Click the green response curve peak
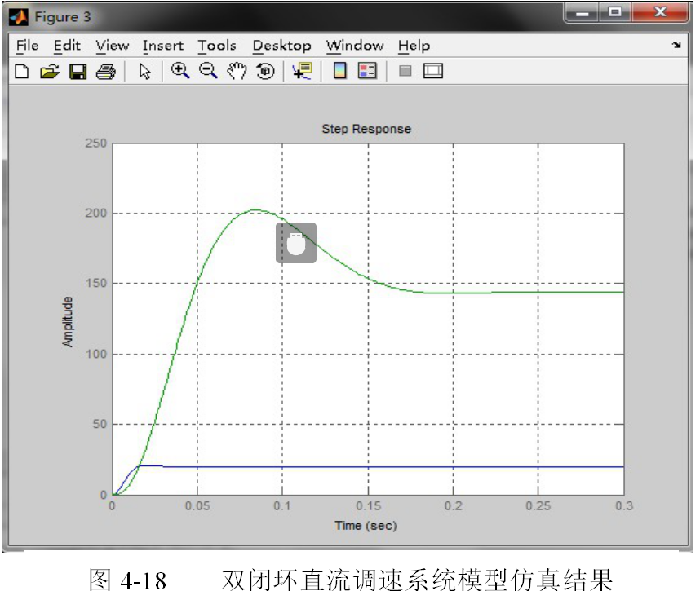This screenshot has height=591, width=700. 255,210
